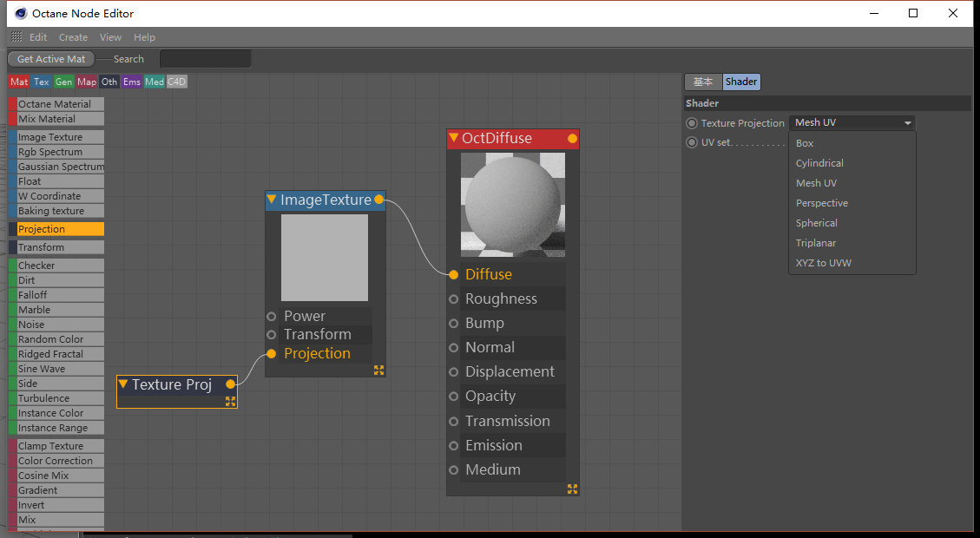Click the OctDiffuse node output port

[x=573, y=138]
